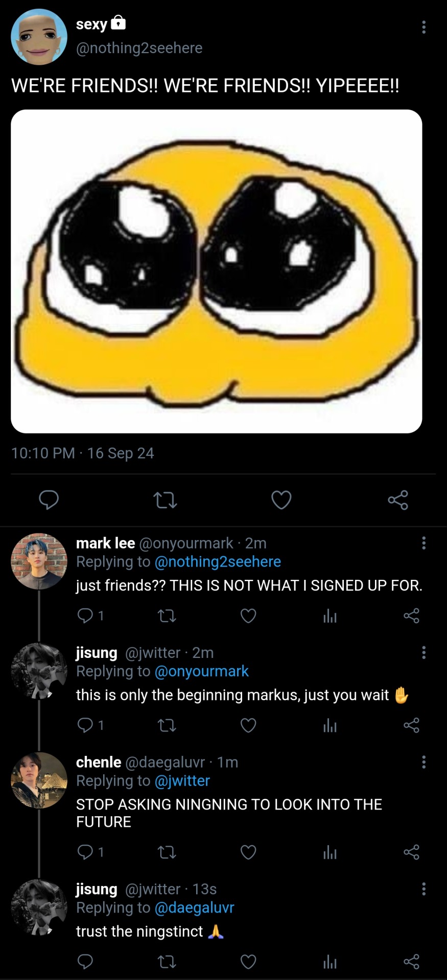View analytics on chenle's reply
This screenshot has width=447, height=980.
tap(330, 852)
